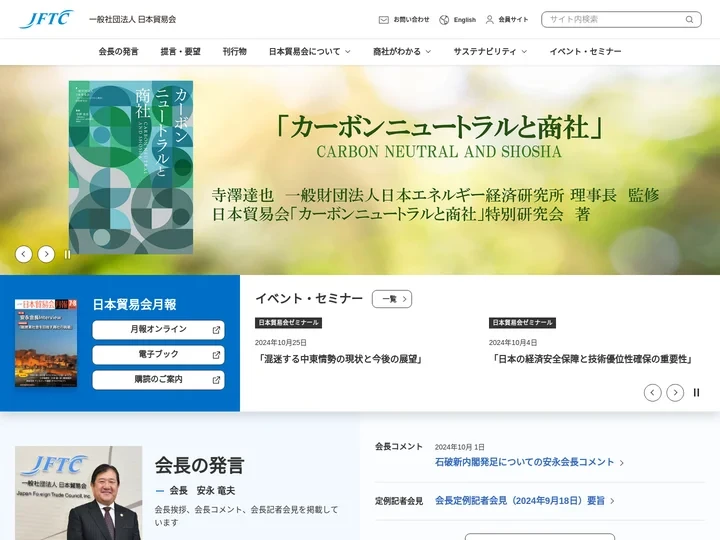Screen dimensions: 720x540
Task: Go to next hero banner slide
Action: point(46,254)
